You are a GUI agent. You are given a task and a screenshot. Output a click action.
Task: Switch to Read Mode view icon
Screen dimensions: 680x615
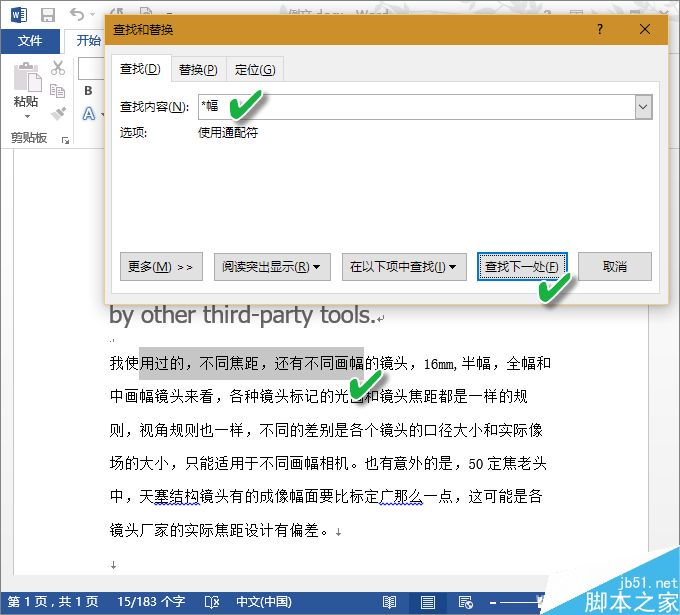coord(389,602)
